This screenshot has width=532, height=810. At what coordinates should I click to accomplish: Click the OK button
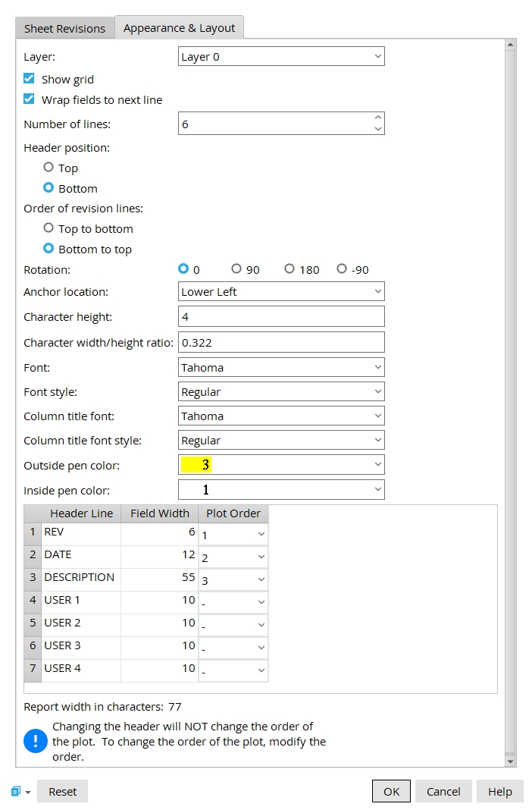[391, 791]
